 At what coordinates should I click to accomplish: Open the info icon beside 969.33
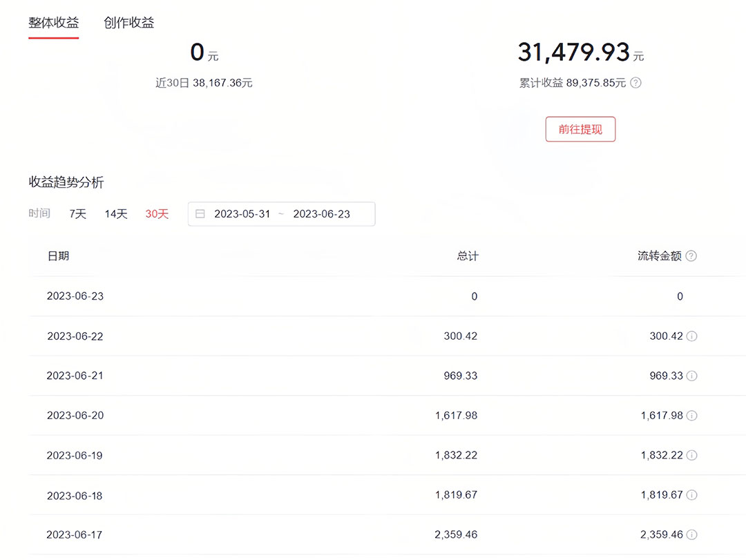691,376
